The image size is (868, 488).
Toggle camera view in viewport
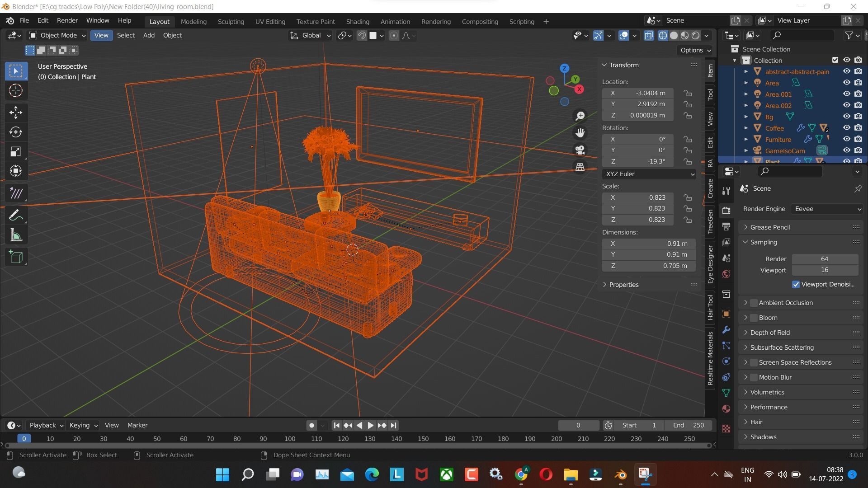pyautogui.click(x=580, y=150)
